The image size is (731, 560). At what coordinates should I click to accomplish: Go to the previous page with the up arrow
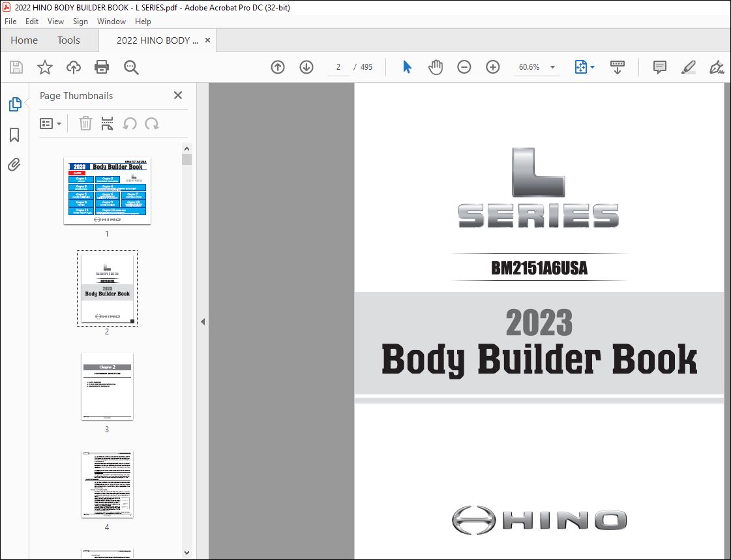pyautogui.click(x=278, y=67)
